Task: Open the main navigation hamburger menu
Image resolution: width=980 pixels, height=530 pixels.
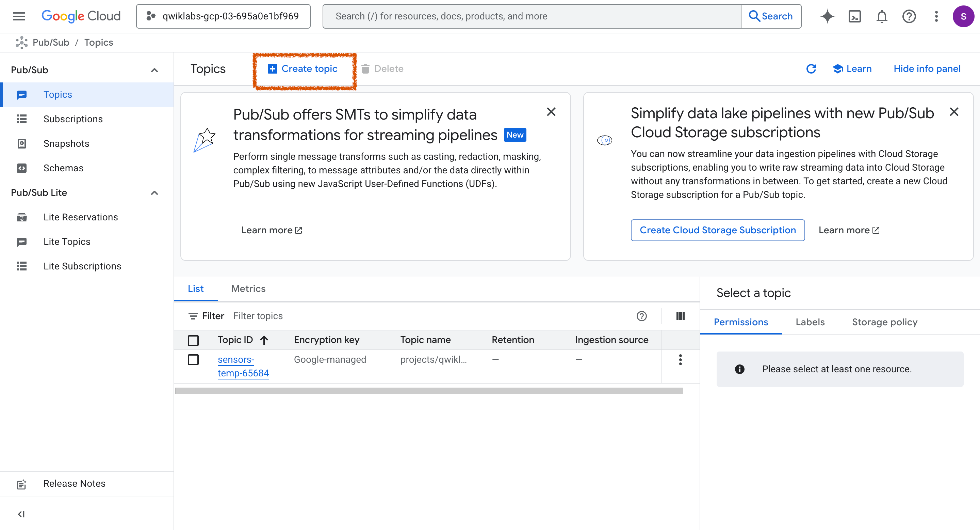Action: (x=19, y=16)
